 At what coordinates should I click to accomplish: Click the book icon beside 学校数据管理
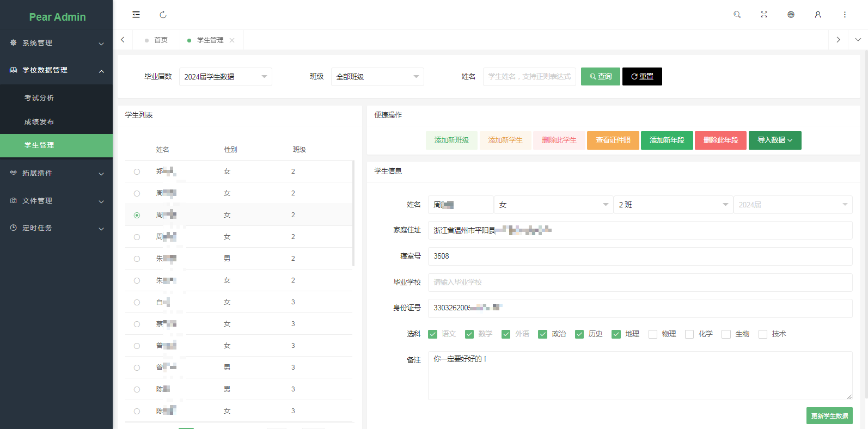point(14,70)
